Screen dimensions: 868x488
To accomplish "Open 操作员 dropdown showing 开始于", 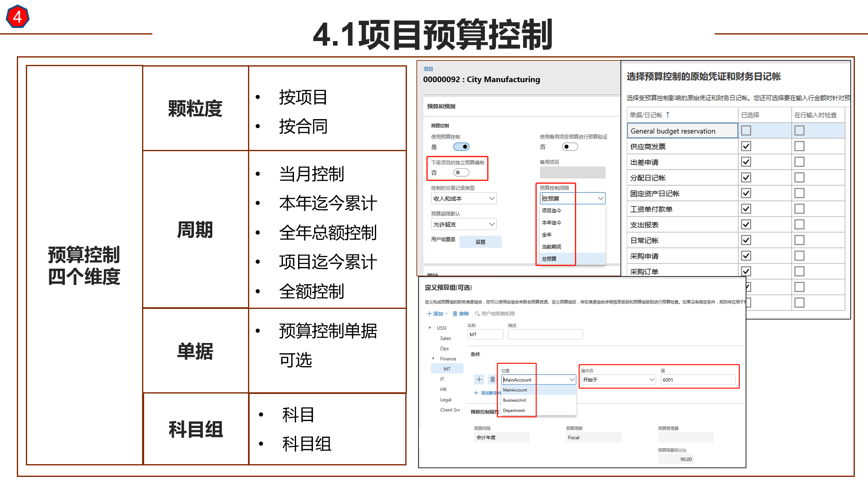I will (618, 380).
